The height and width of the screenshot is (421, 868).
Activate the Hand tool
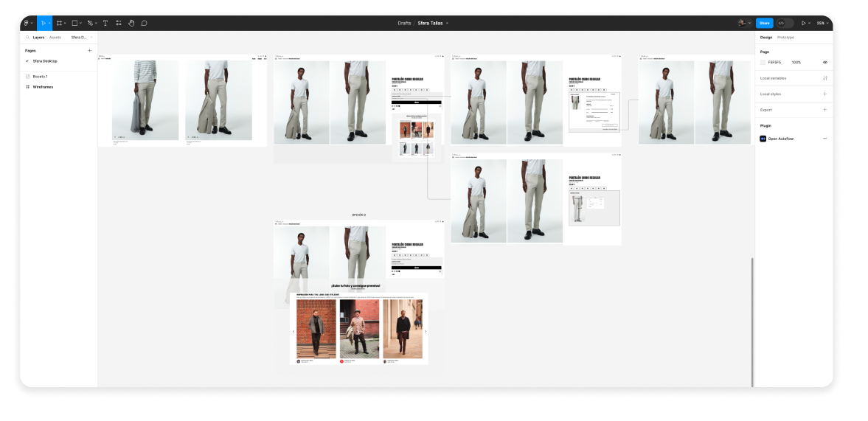131,23
